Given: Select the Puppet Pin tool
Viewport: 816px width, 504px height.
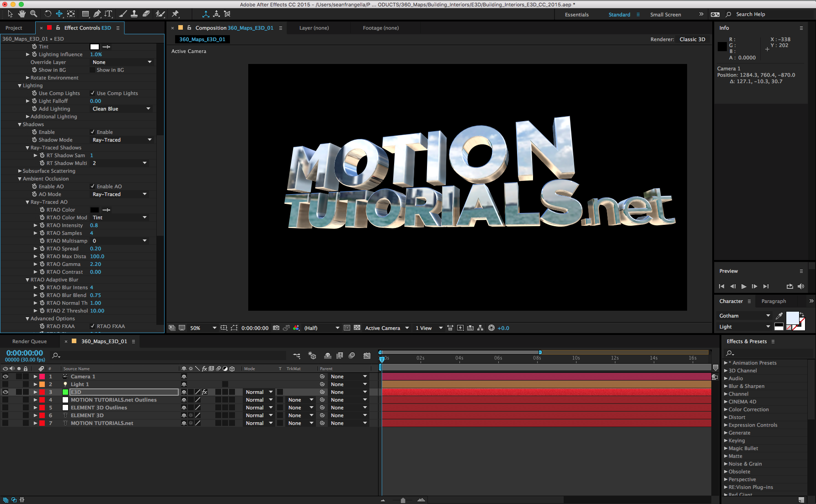Looking at the screenshot, I should [175, 14].
